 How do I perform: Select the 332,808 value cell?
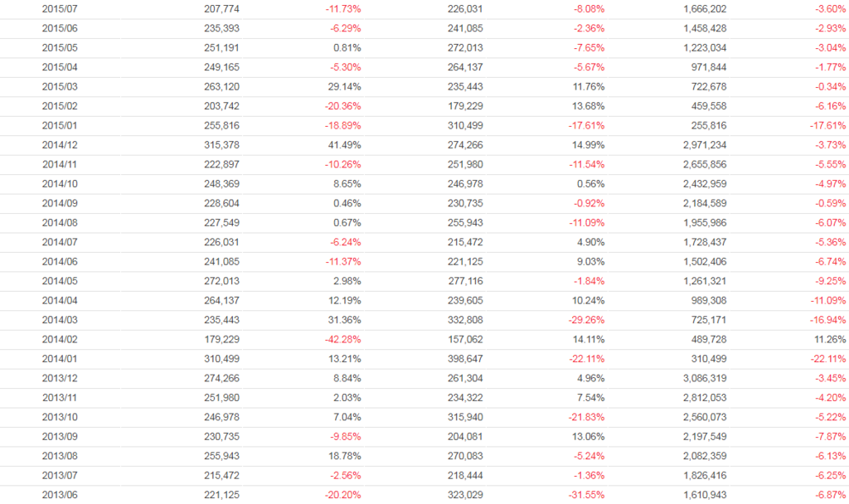point(464,320)
